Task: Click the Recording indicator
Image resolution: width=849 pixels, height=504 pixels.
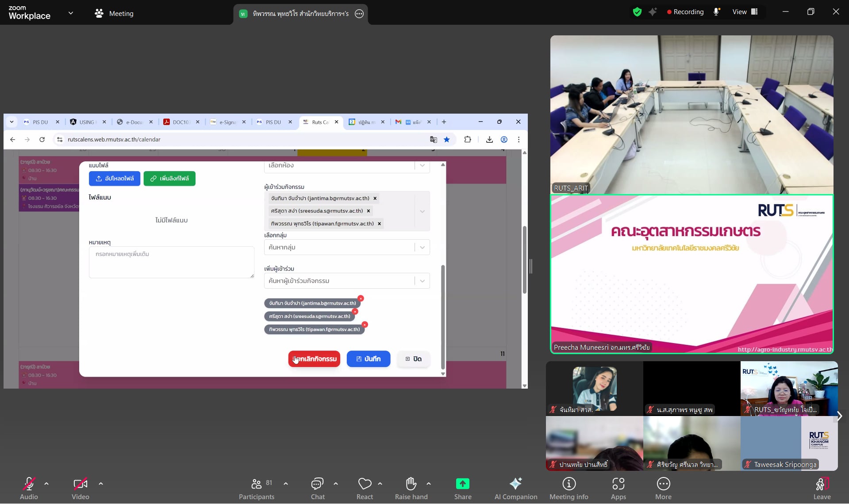Action: click(685, 12)
